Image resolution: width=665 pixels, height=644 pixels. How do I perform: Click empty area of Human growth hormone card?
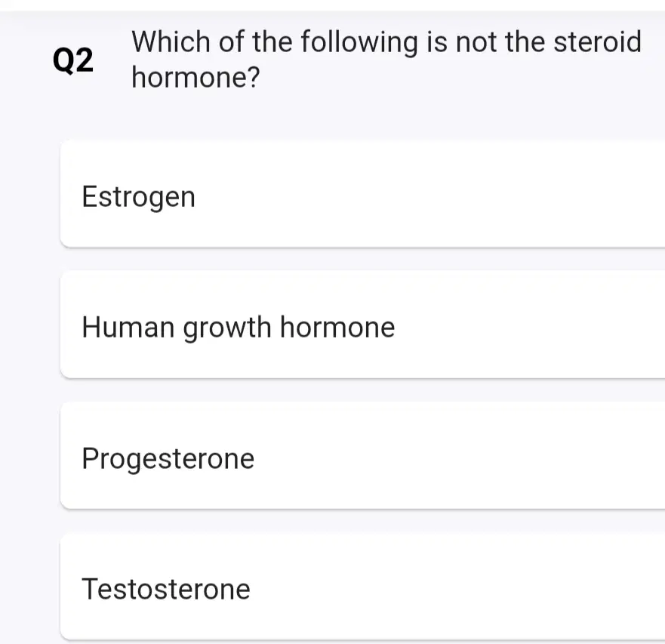coord(530,325)
